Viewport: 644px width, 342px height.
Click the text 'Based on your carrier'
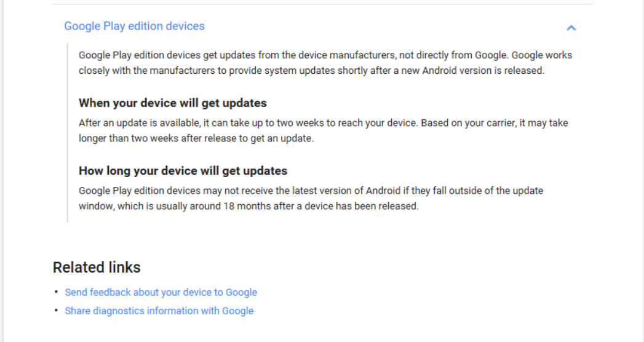click(469, 123)
